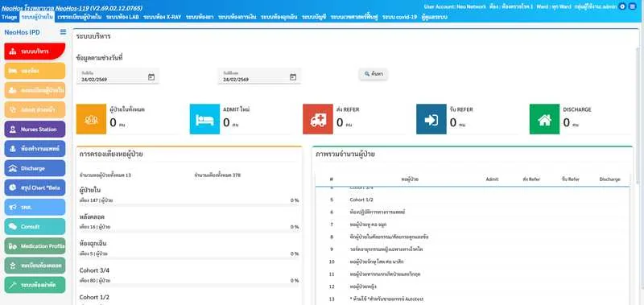Viewport: 644px width, 305px height.
Task: Select table row 13 Autotest entry
Action: click(x=473, y=299)
